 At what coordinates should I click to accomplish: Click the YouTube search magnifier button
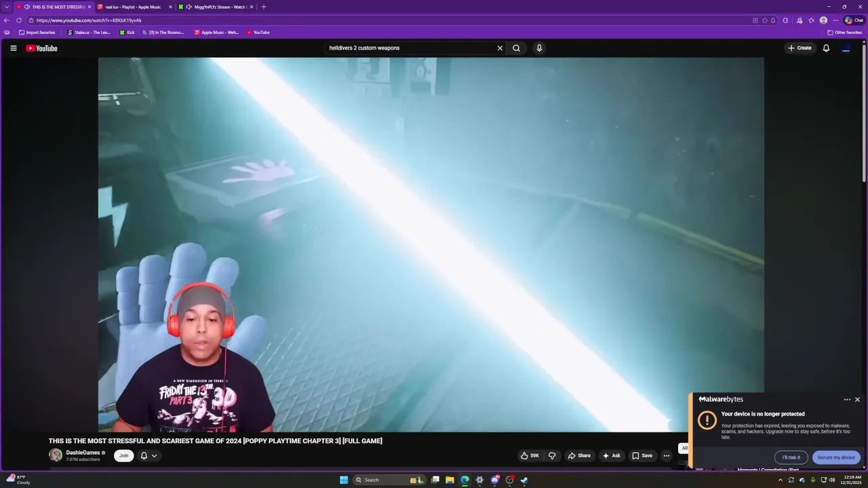[x=516, y=48]
